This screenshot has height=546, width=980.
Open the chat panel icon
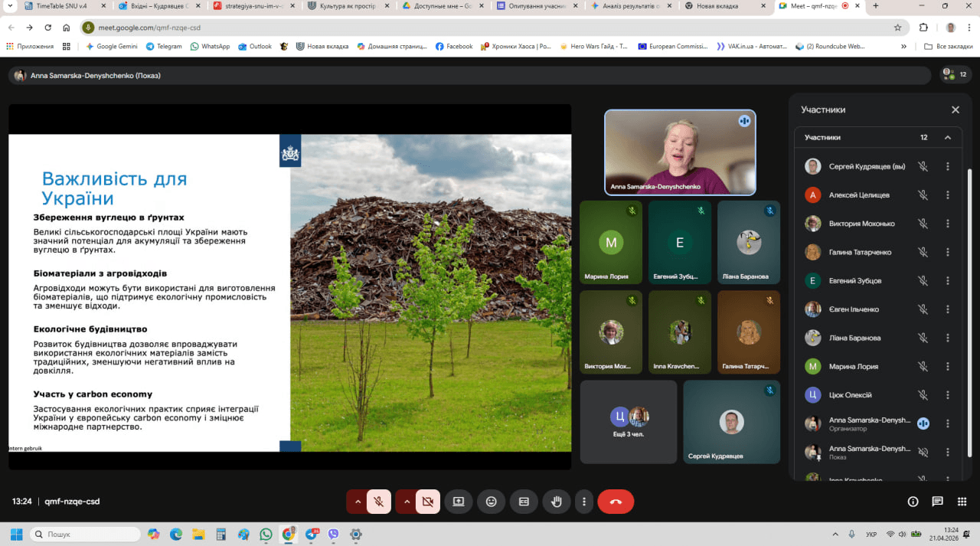937,502
